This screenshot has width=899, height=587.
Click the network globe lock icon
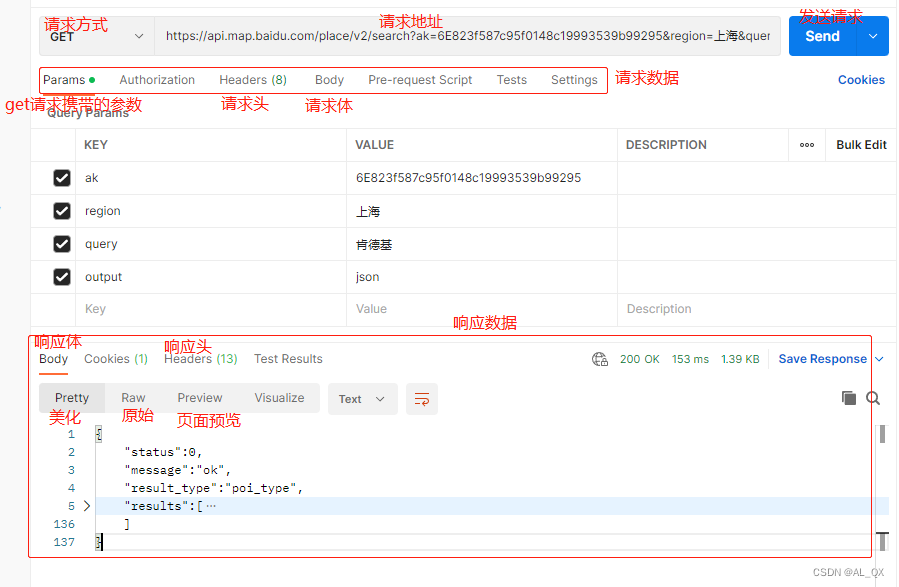600,359
